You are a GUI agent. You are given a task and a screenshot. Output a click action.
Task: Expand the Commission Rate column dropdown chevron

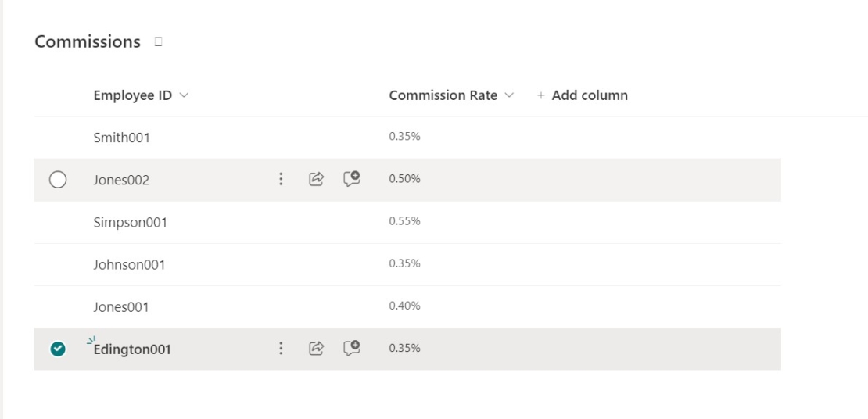[509, 95]
